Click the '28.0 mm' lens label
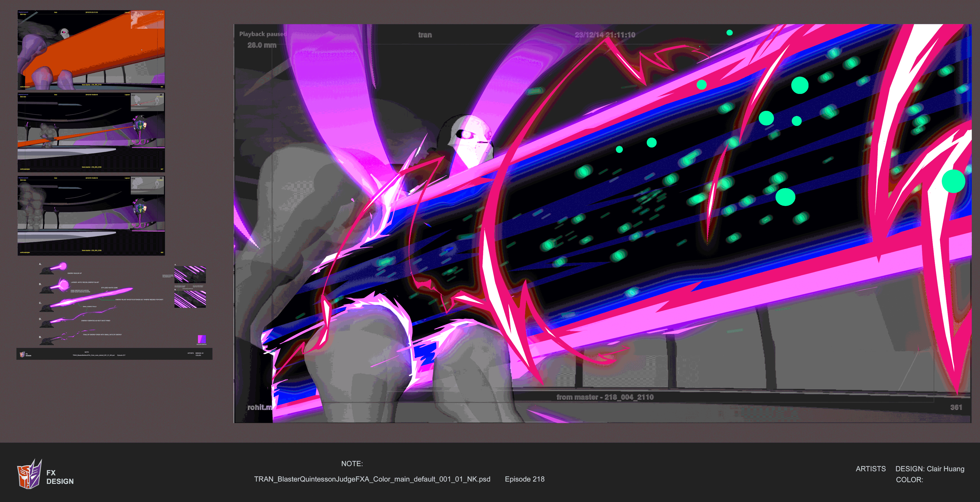The image size is (980, 502). pos(262,45)
